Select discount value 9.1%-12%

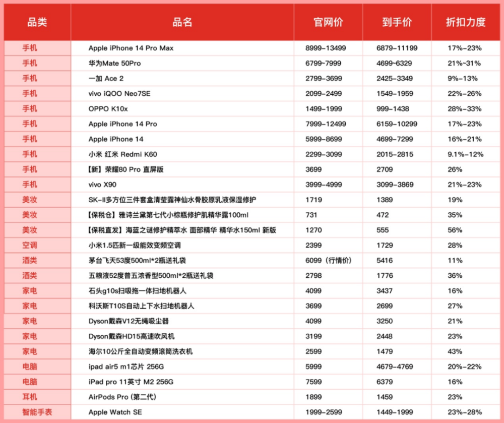click(465, 154)
